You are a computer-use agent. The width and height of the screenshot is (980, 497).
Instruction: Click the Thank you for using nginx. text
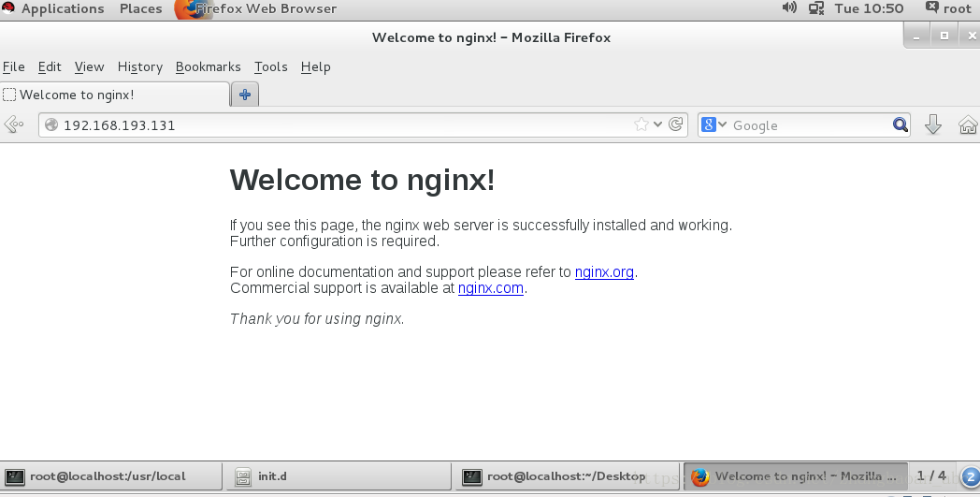[318, 318]
